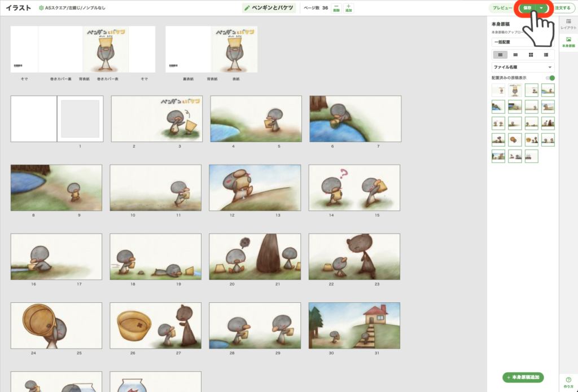Toggle 配置済みの原稿表示 switch
This screenshot has width=578, height=392.
[x=550, y=78]
